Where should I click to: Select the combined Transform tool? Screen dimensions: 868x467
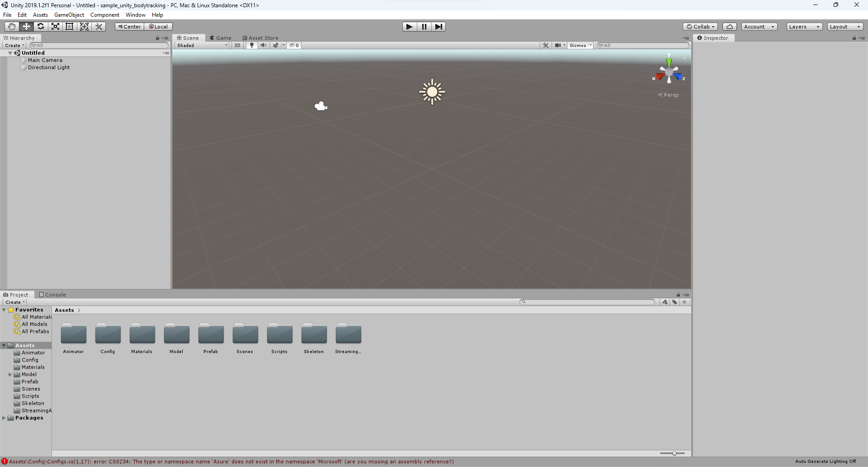(x=84, y=27)
